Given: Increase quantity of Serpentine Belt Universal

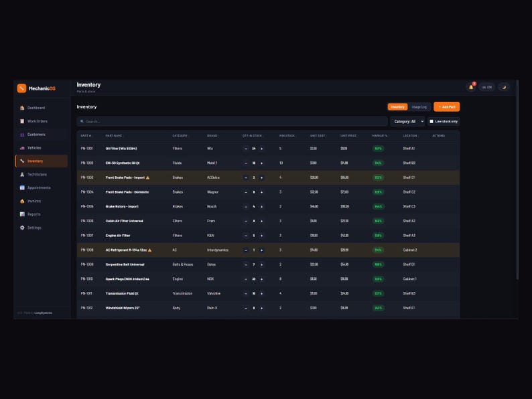Looking at the screenshot, I should 261,264.
